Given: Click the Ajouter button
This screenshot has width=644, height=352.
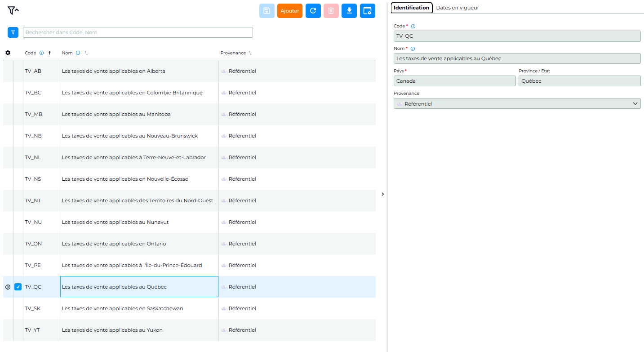Looking at the screenshot, I should point(290,11).
